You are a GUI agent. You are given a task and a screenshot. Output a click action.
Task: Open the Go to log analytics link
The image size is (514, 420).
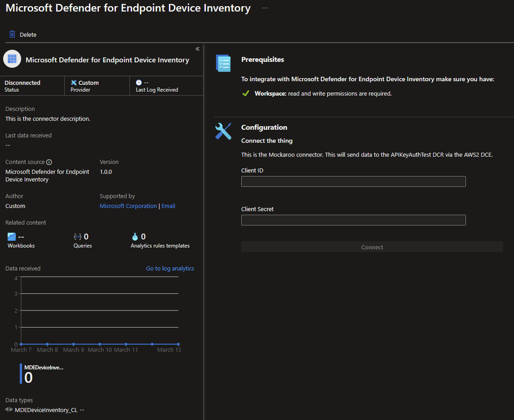pyautogui.click(x=170, y=268)
